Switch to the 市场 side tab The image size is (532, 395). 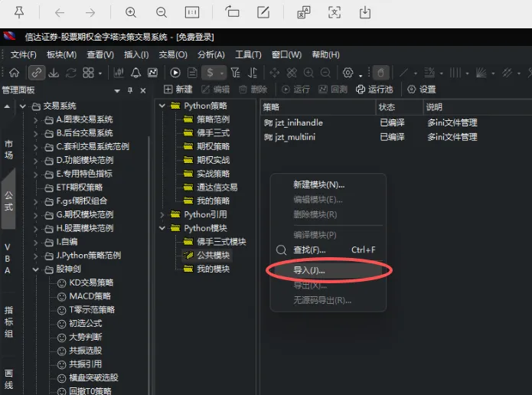[8, 149]
